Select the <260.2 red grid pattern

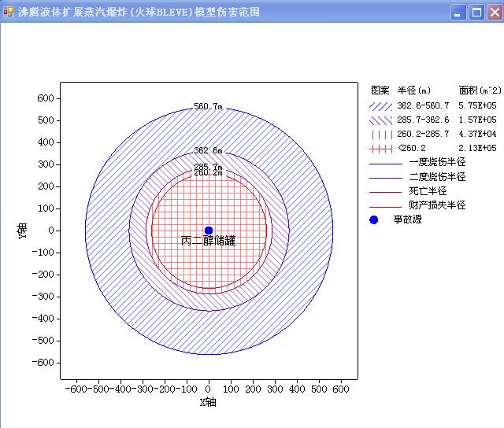[380, 149]
